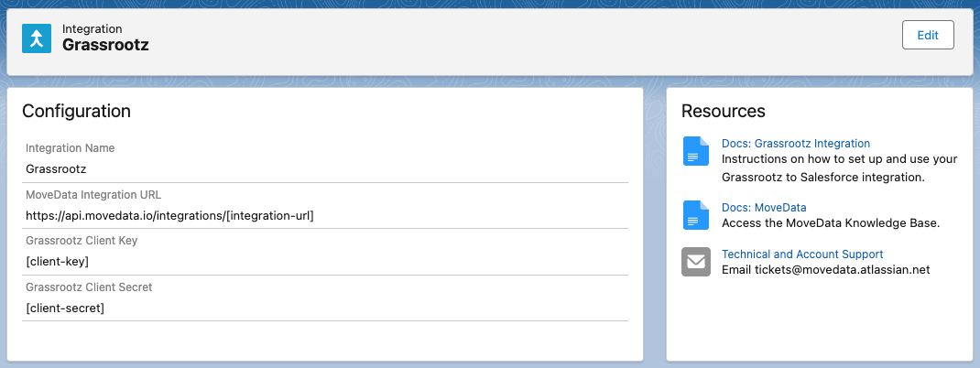This screenshot has width=980, height=368.
Task: Click the tickets@movedata.atlassian.net email text
Action: click(842, 270)
